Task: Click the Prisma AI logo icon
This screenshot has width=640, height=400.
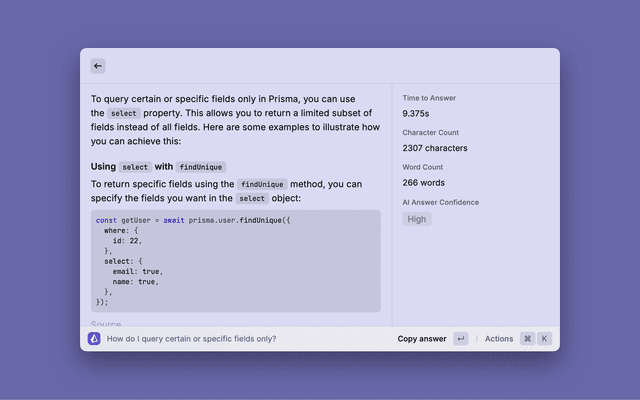Action: coord(94,339)
